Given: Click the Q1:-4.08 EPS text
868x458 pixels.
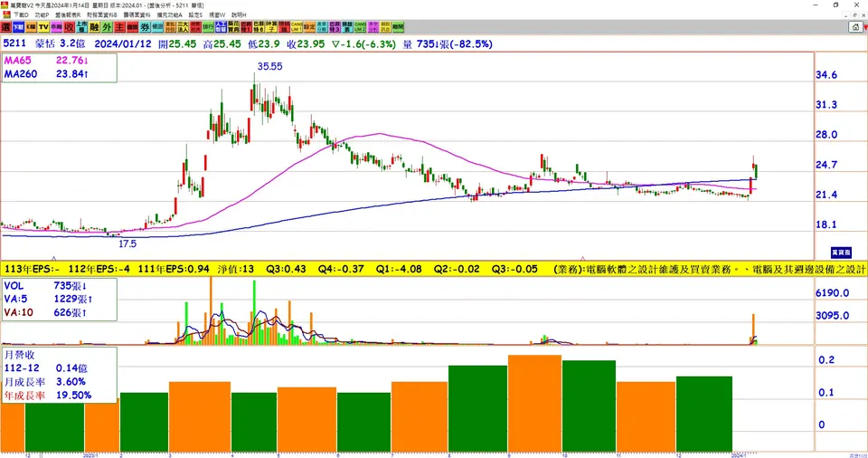Looking at the screenshot, I should point(399,269).
